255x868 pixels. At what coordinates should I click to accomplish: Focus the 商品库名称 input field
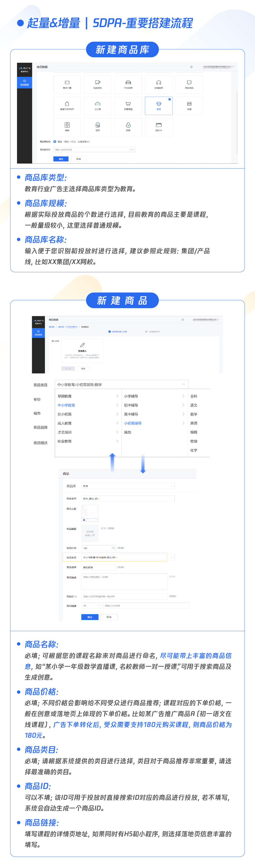point(94,150)
